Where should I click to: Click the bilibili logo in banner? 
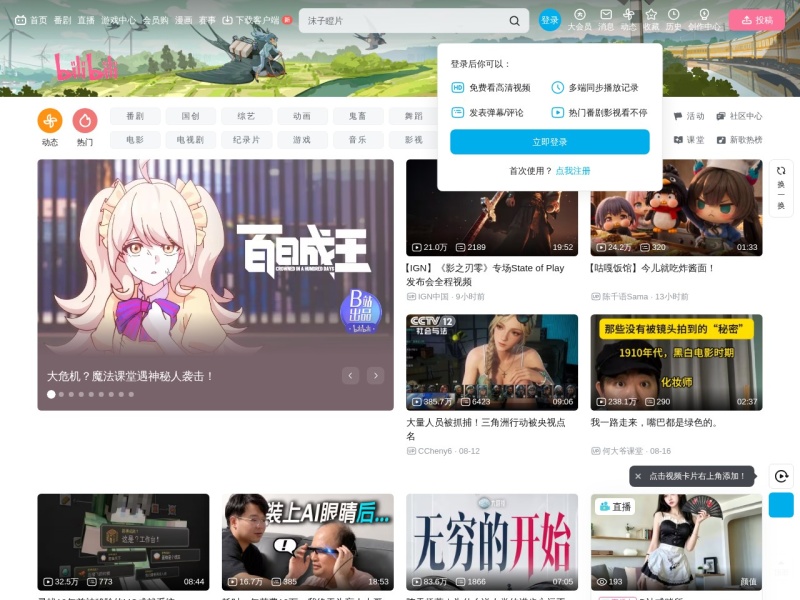pyautogui.click(x=86, y=67)
